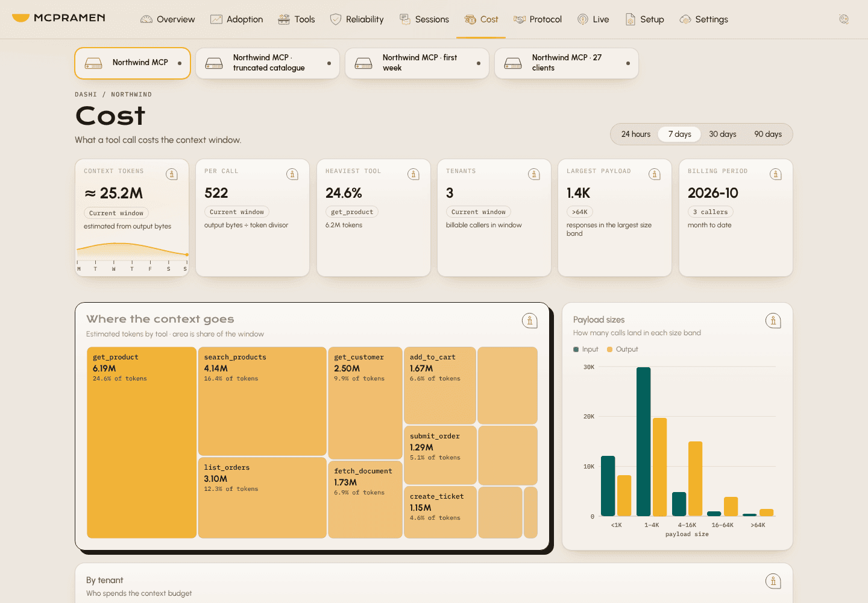
Task: Navigate to the Sessions tab
Action: pos(424,19)
